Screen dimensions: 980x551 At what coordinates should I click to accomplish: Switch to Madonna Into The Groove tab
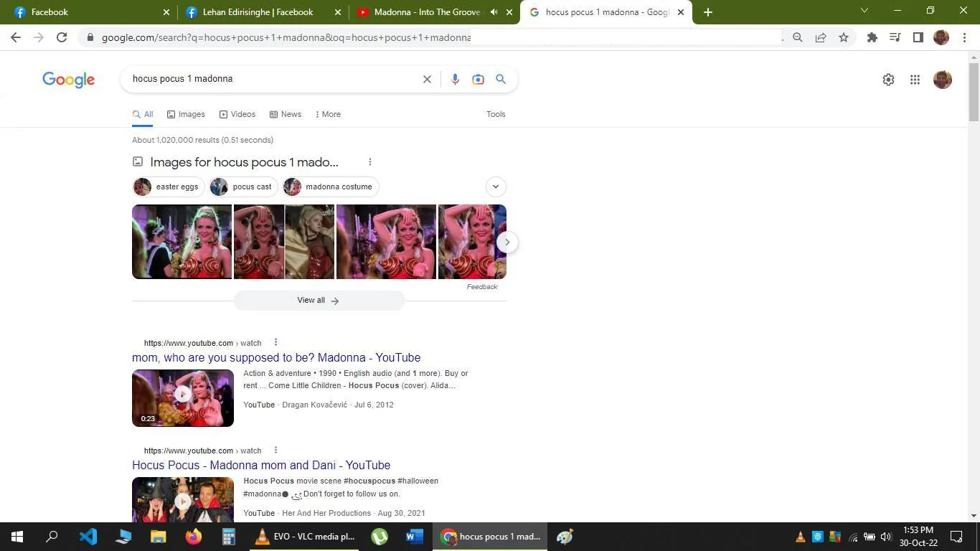click(x=433, y=12)
